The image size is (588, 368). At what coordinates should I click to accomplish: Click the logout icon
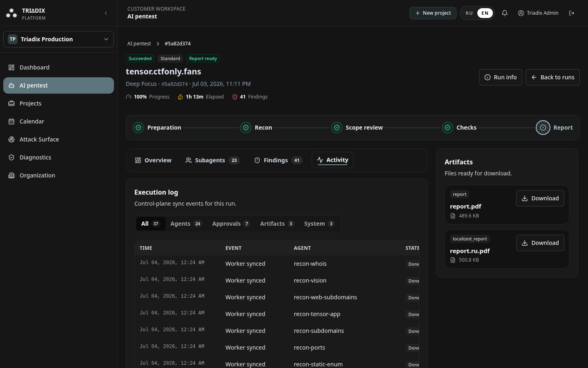coord(572,13)
